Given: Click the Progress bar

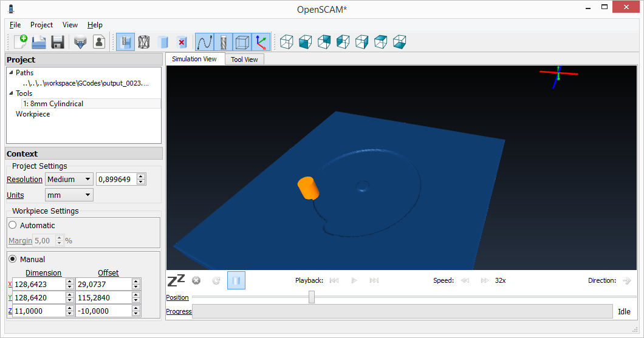Looking at the screenshot, I should tap(402, 311).
